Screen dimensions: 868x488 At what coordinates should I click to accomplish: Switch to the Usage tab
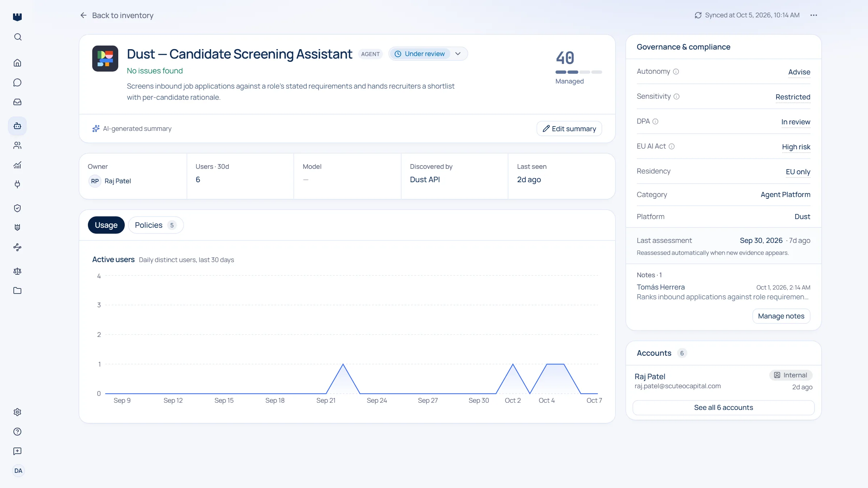[x=106, y=225]
